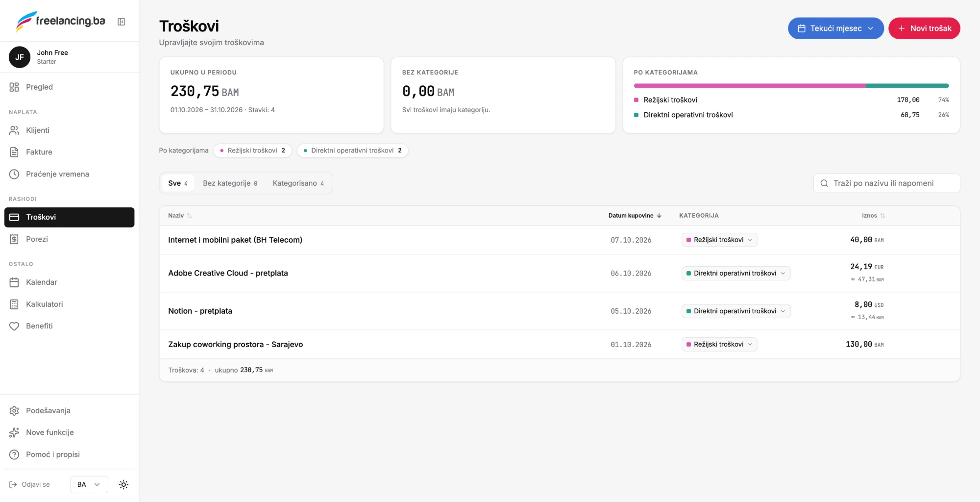Click the pink segment of category bar

pyautogui.click(x=750, y=86)
